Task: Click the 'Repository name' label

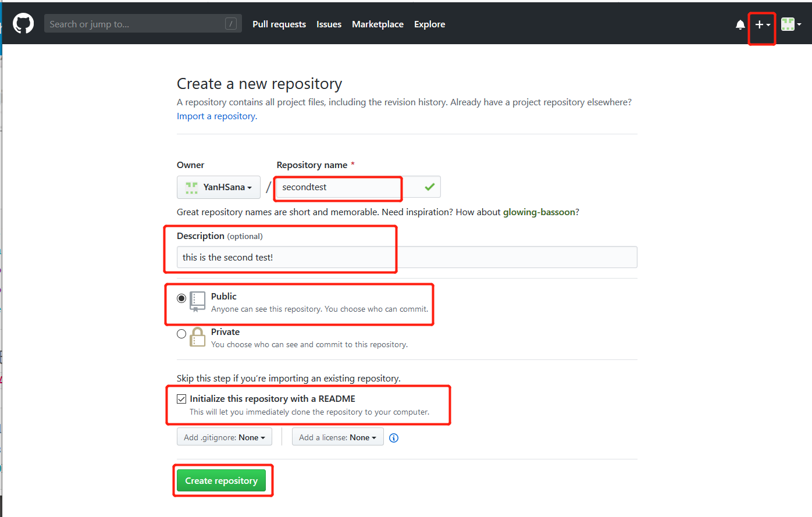Action: tap(312, 165)
